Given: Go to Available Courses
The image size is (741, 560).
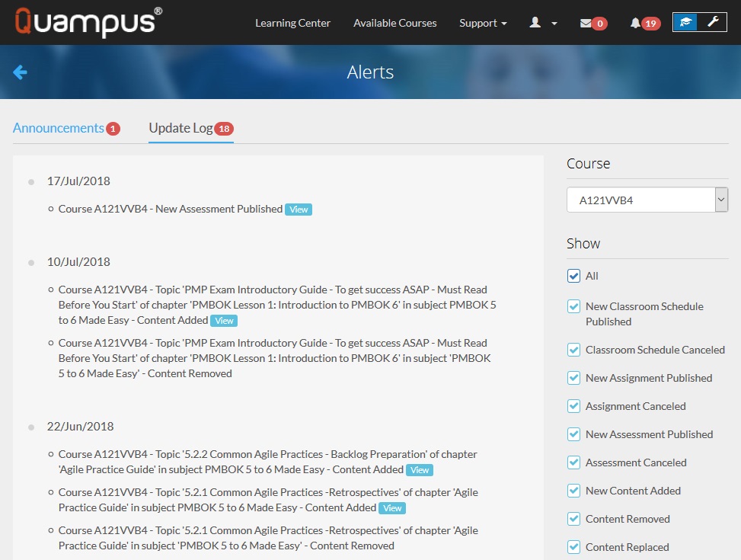Looking at the screenshot, I should pos(394,23).
